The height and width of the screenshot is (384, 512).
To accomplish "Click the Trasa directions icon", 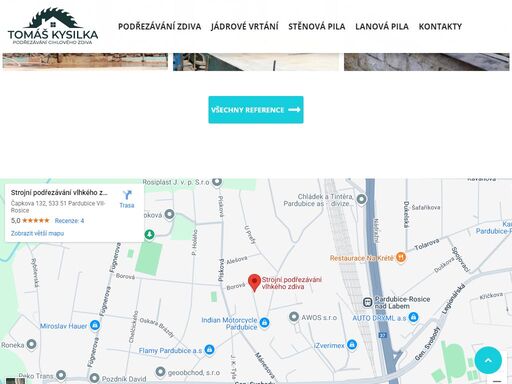I will point(127,195).
